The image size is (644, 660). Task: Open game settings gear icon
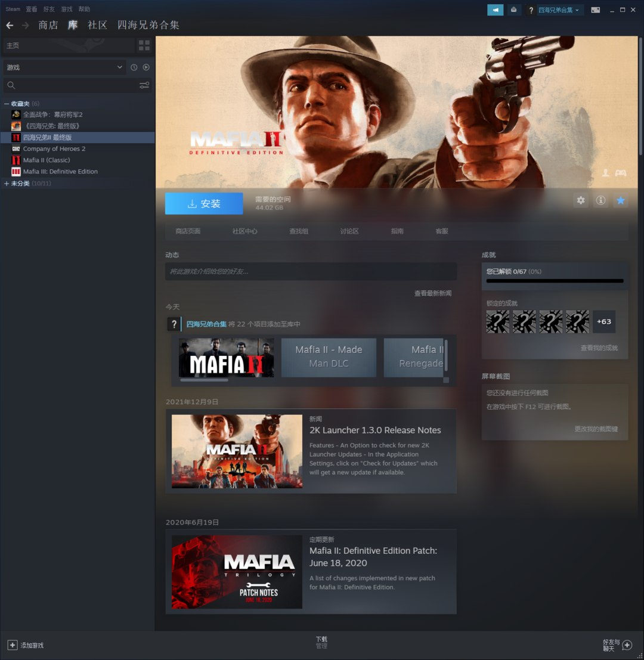pos(581,201)
